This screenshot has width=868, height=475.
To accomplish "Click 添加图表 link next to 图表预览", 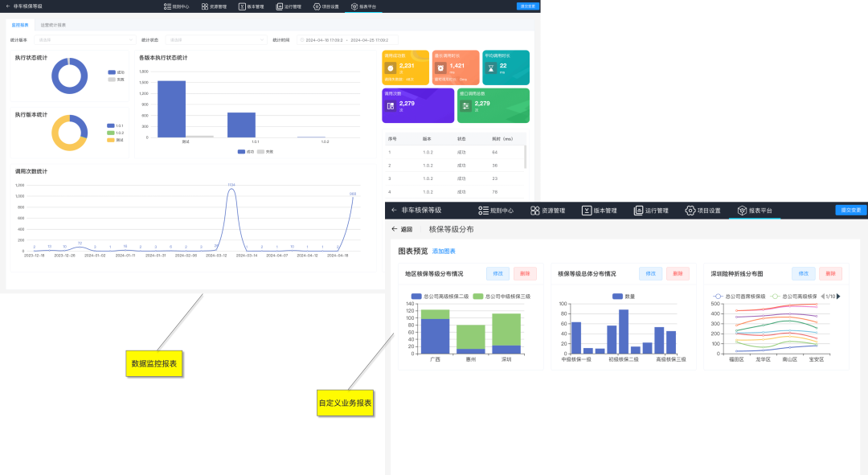I will [x=444, y=252].
